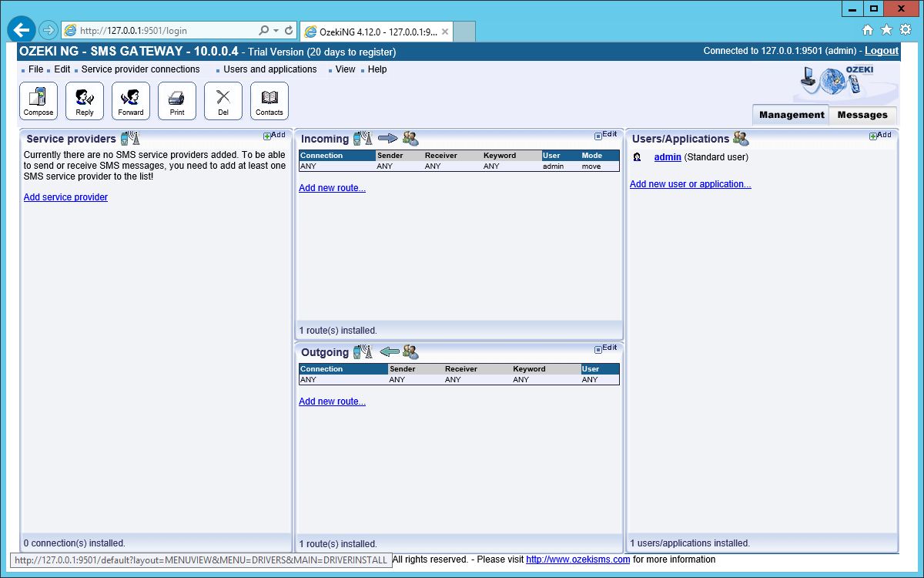This screenshot has width=924, height=578.
Task: Open Service provider connections menu
Action: [x=140, y=69]
